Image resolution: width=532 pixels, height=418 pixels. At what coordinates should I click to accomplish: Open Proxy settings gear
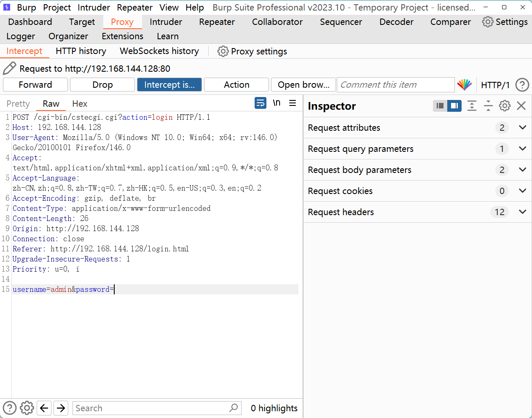pos(223,51)
